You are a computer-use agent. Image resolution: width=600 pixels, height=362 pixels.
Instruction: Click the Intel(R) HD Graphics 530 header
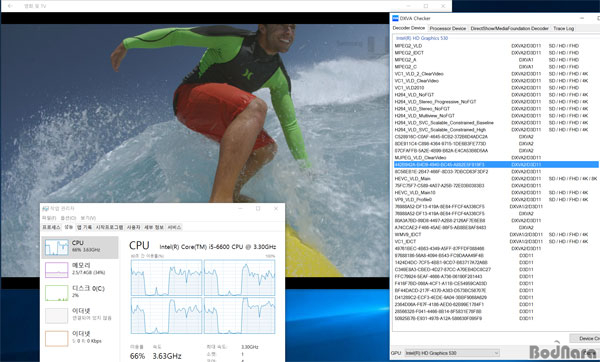click(x=422, y=38)
